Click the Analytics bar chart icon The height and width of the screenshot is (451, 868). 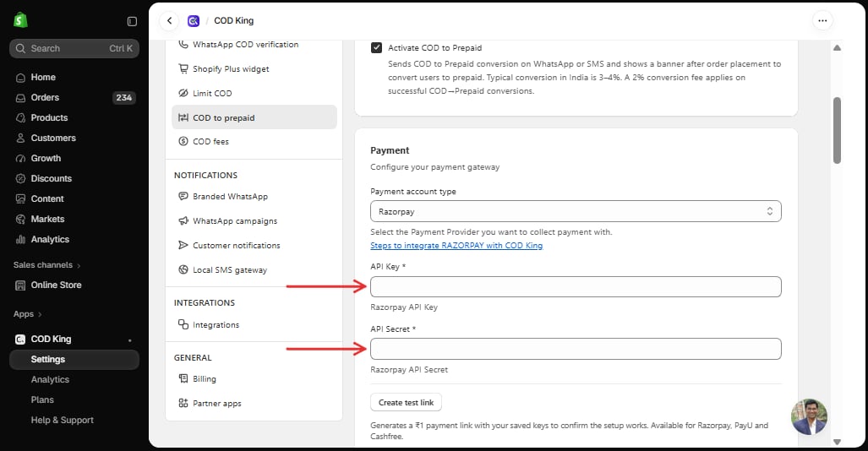[20, 239]
